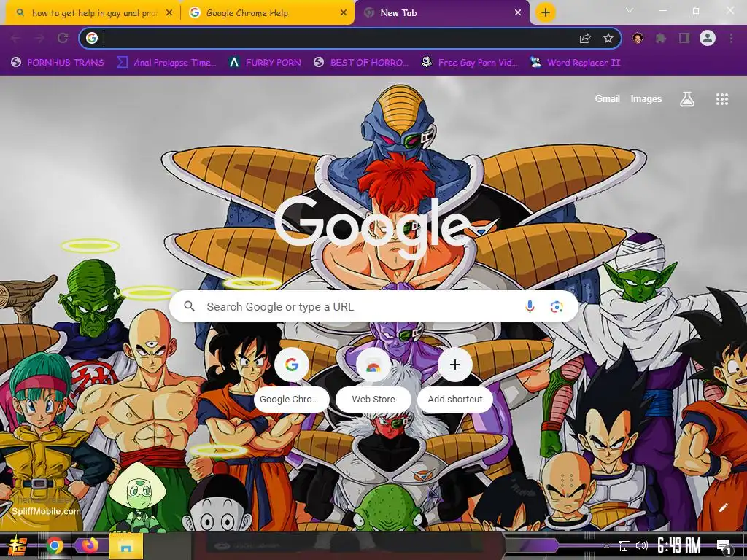Screen dimensions: 747x560
Task: Open network status in system tray
Action: point(624,545)
